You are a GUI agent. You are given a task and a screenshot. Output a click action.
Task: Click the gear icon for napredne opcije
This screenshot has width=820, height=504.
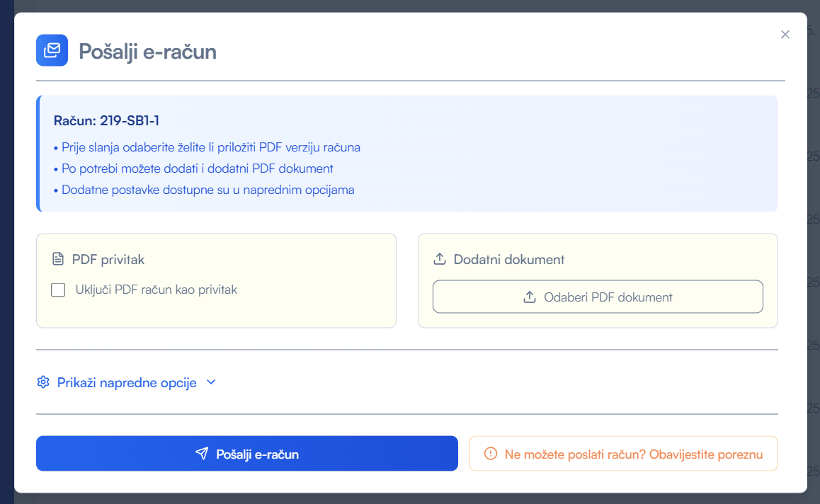pos(43,382)
